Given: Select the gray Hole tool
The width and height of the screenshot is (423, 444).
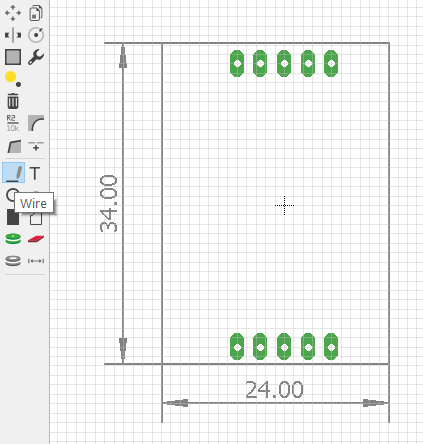Looking at the screenshot, I should point(13,261).
